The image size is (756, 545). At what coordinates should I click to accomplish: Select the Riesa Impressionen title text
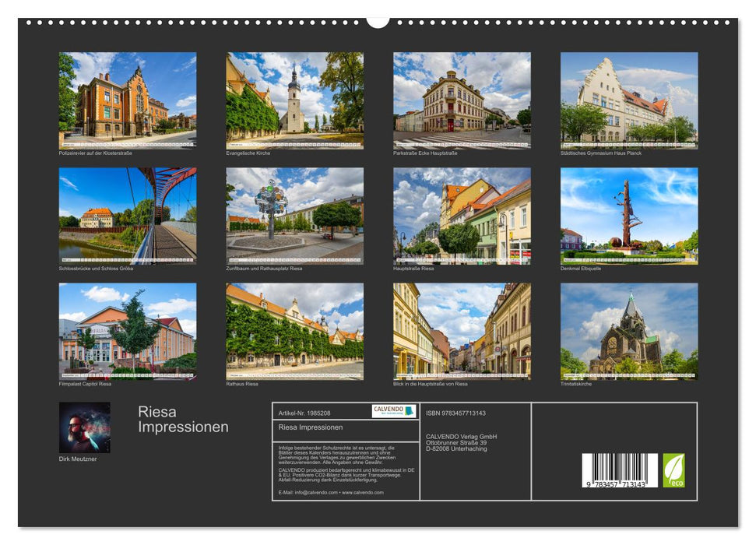click(x=181, y=418)
